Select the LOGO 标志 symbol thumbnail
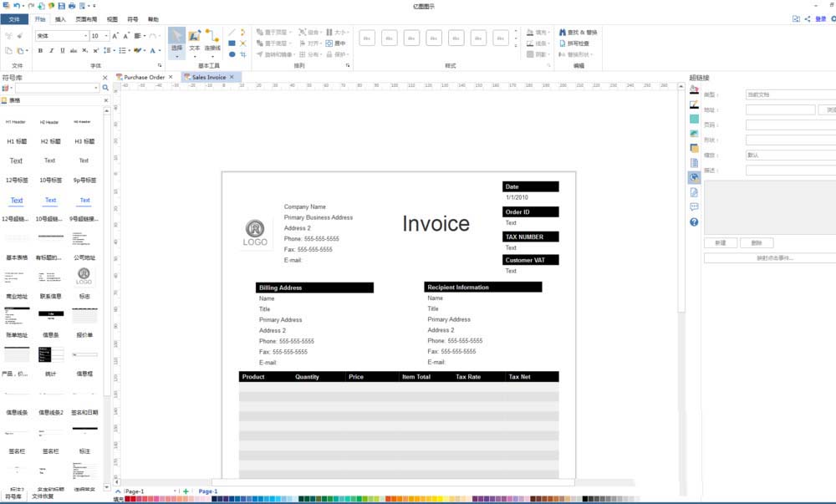The height and width of the screenshot is (504, 836). coord(84,276)
